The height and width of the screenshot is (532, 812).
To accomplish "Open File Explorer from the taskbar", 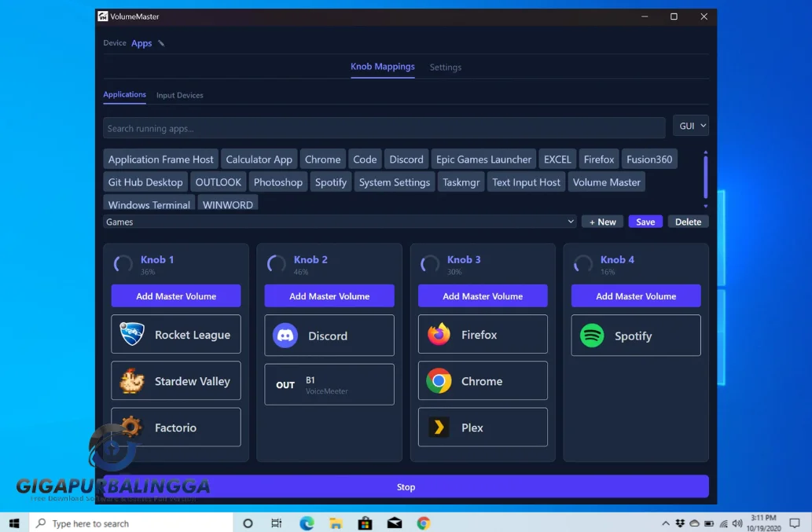I will (x=336, y=523).
